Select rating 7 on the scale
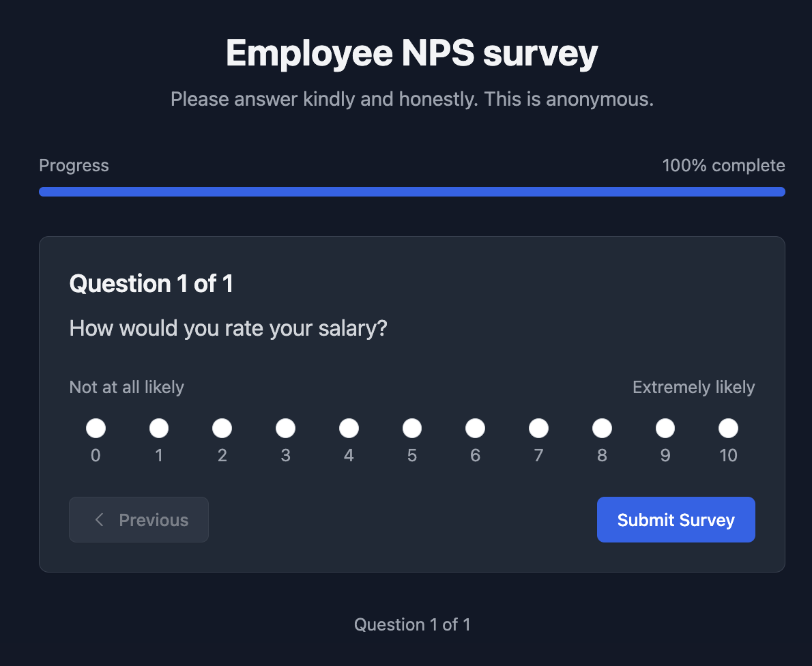Screen dimensions: 812x666 (x=538, y=428)
